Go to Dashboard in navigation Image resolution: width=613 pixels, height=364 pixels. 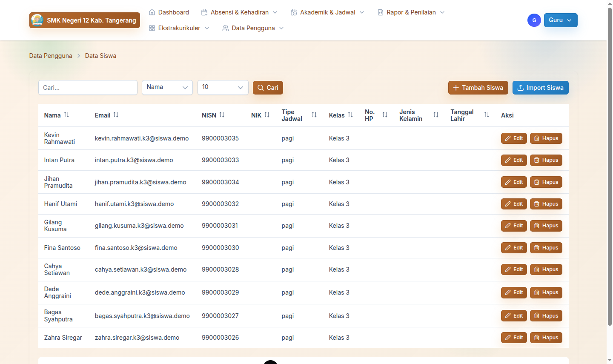pos(169,12)
